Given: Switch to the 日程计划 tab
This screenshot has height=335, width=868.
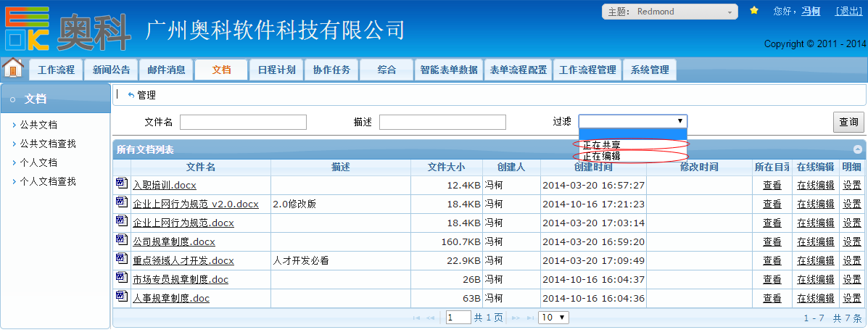Looking at the screenshot, I should (276, 70).
